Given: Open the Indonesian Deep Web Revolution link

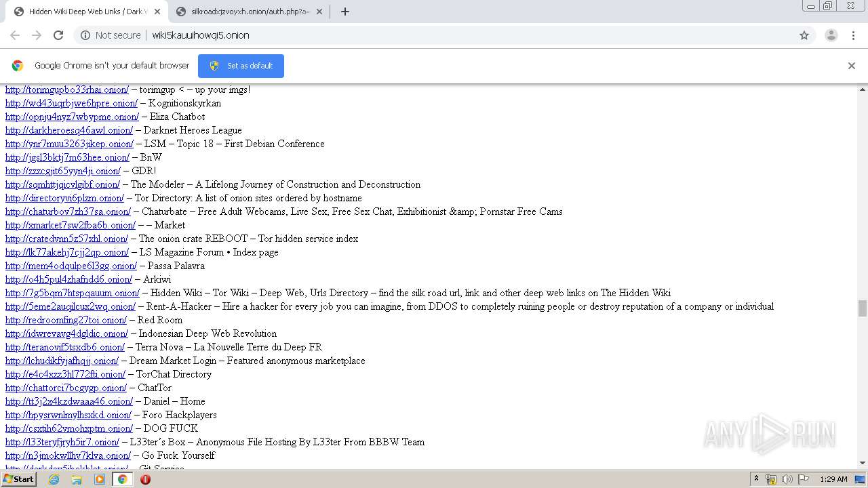Looking at the screenshot, I should pos(66,333).
